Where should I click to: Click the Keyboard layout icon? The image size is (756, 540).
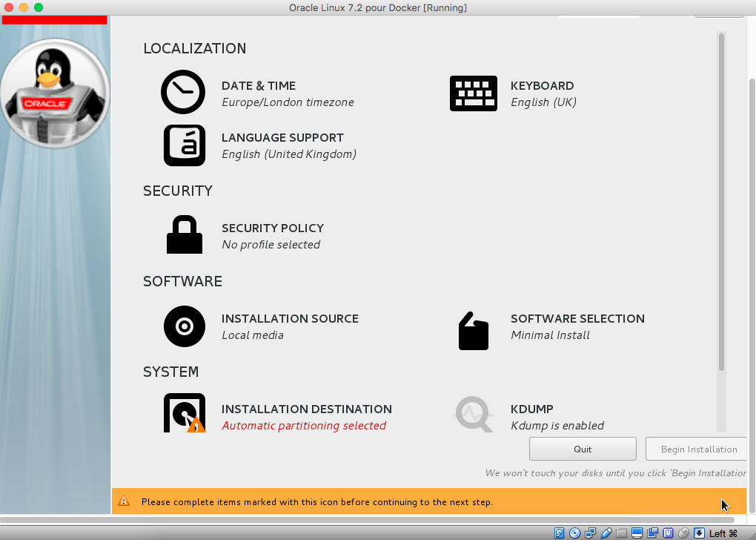473,93
